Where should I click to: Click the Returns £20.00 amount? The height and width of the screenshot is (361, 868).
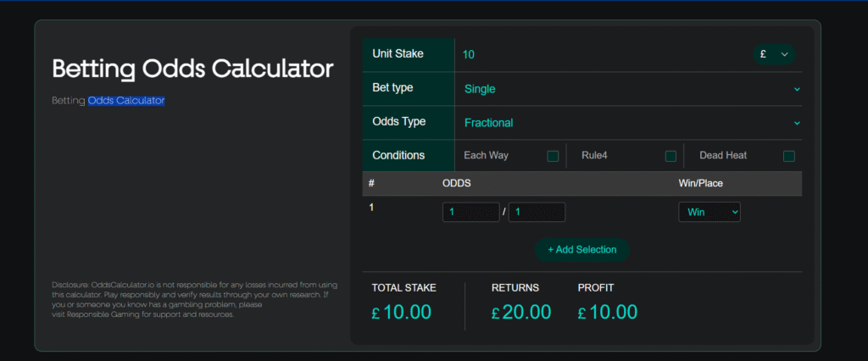(x=521, y=312)
